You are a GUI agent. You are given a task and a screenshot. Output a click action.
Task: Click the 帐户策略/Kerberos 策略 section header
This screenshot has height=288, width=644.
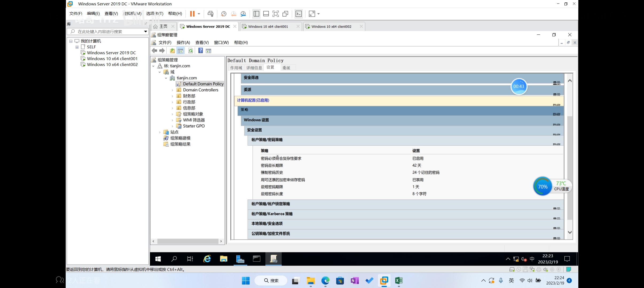(406, 214)
